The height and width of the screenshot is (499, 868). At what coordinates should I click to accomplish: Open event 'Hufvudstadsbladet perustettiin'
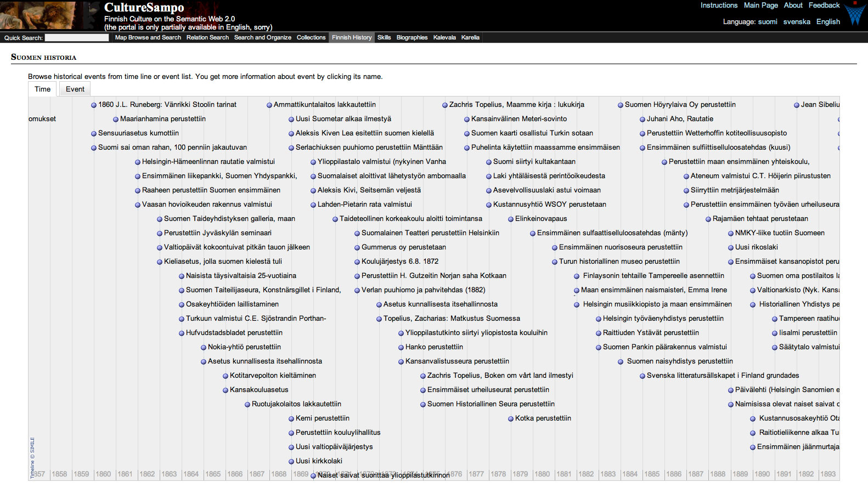[x=234, y=333]
